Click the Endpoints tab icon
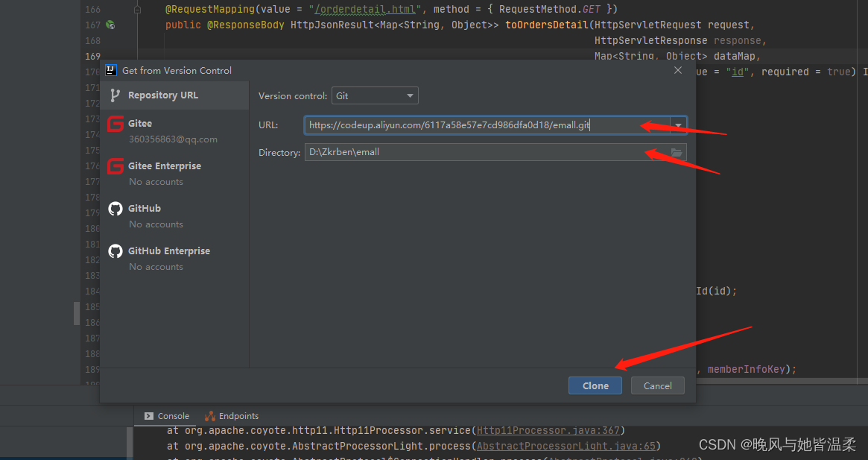 [x=210, y=416]
